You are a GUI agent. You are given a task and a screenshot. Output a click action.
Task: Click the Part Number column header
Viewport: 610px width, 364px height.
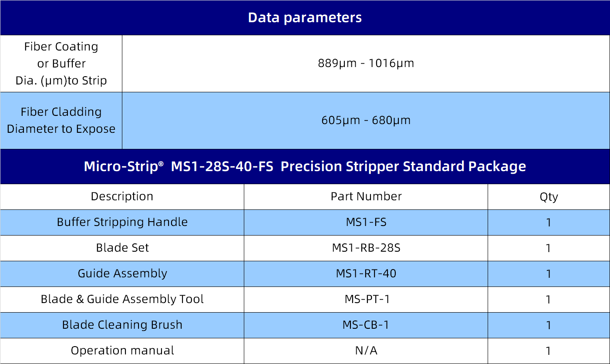coord(366,197)
